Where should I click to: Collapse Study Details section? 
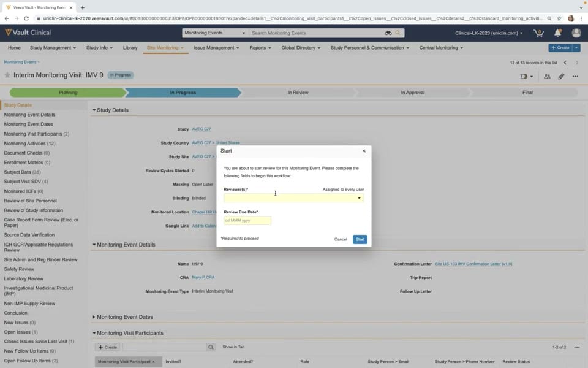click(94, 110)
